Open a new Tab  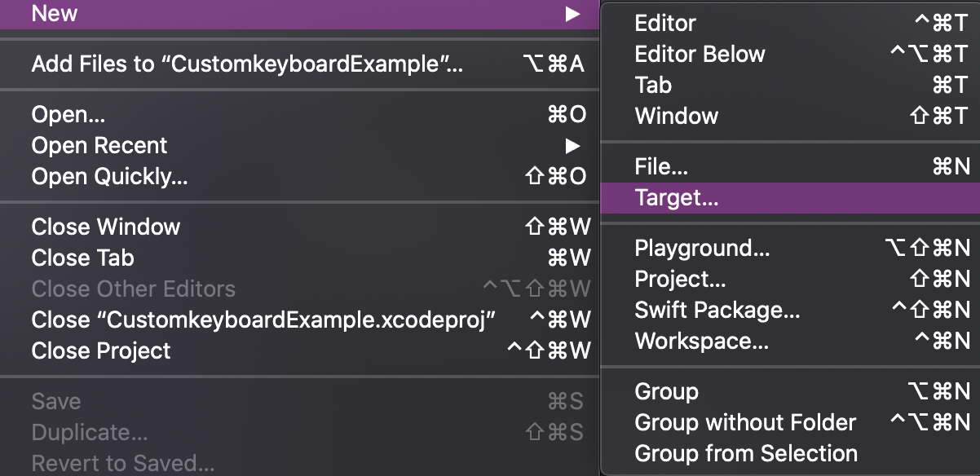pyautogui.click(x=651, y=85)
